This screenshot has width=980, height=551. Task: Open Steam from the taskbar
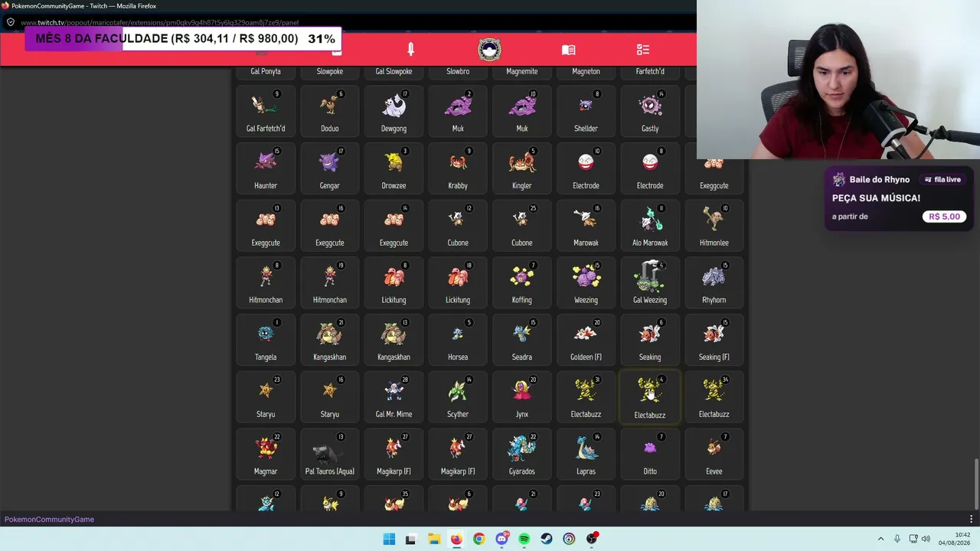pos(546,539)
